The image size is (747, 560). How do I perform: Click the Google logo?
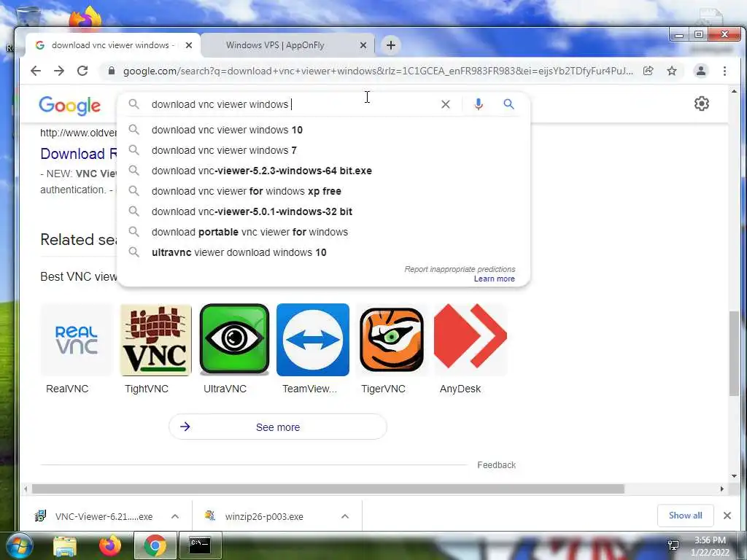pyautogui.click(x=69, y=105)
